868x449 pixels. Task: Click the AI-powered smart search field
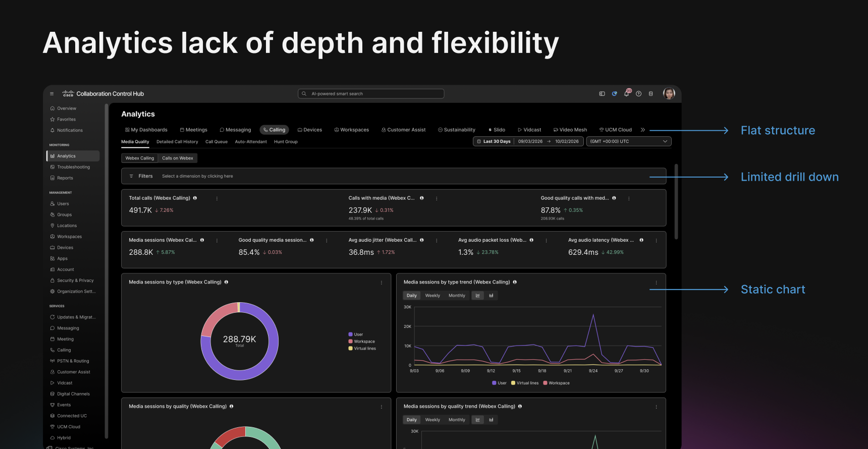pos(371,94)
